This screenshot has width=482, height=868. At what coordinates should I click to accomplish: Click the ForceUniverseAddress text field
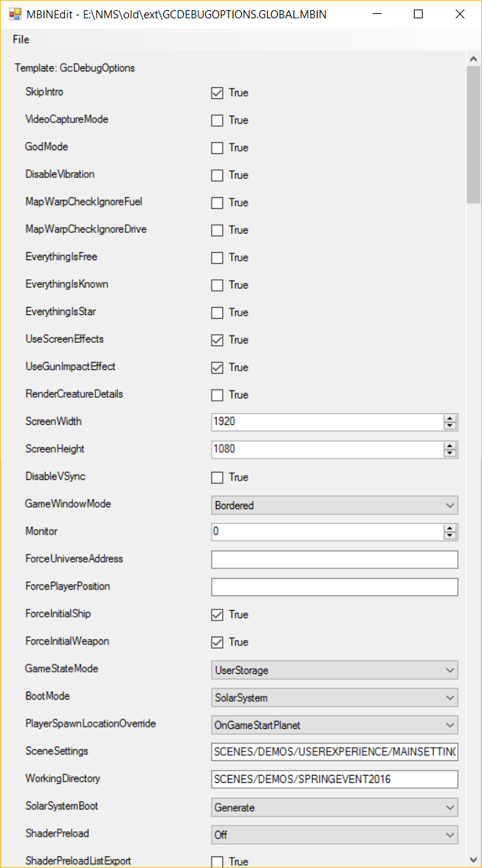[x=335, y=560]
